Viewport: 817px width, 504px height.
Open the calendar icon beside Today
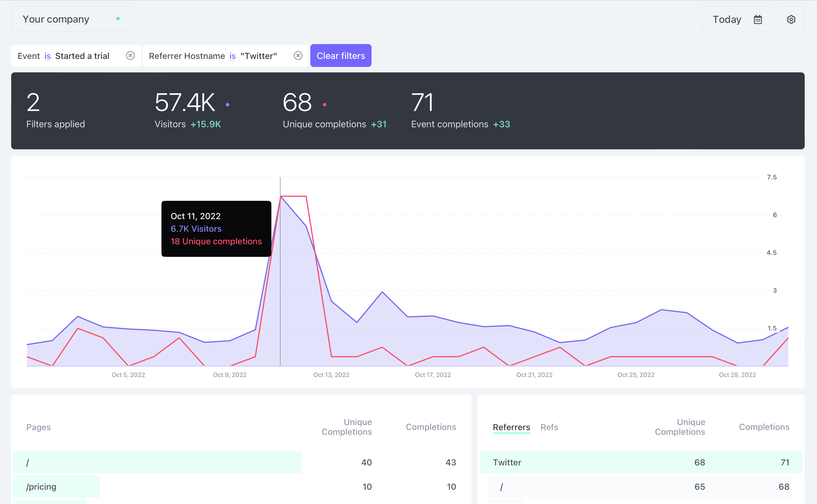pyautogui.click(x=758, y=19)
